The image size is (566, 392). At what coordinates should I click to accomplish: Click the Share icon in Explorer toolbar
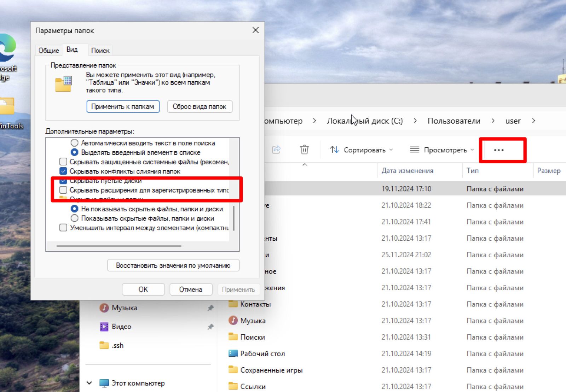[x=276, y=150]
